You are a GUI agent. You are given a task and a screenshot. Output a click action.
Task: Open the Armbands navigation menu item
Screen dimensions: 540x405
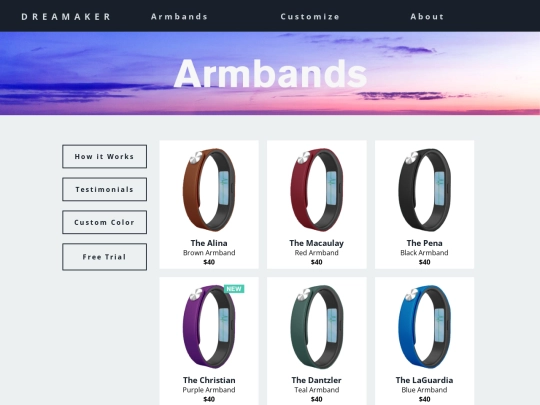(179, 17)
